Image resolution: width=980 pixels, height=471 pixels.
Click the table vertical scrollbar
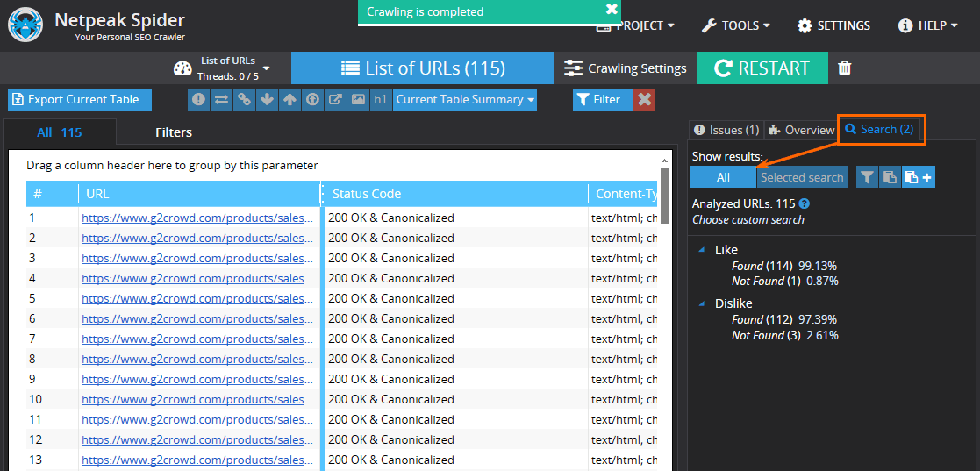(x=664, y=196)
